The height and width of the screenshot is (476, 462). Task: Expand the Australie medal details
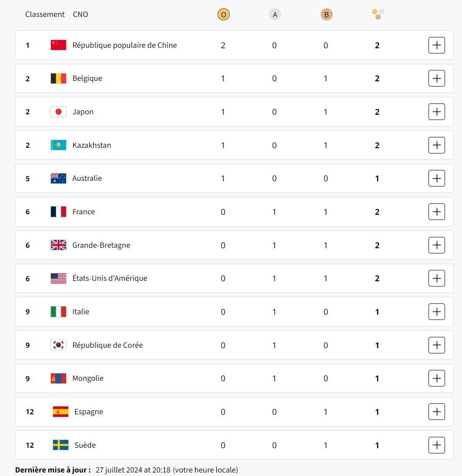436,178
